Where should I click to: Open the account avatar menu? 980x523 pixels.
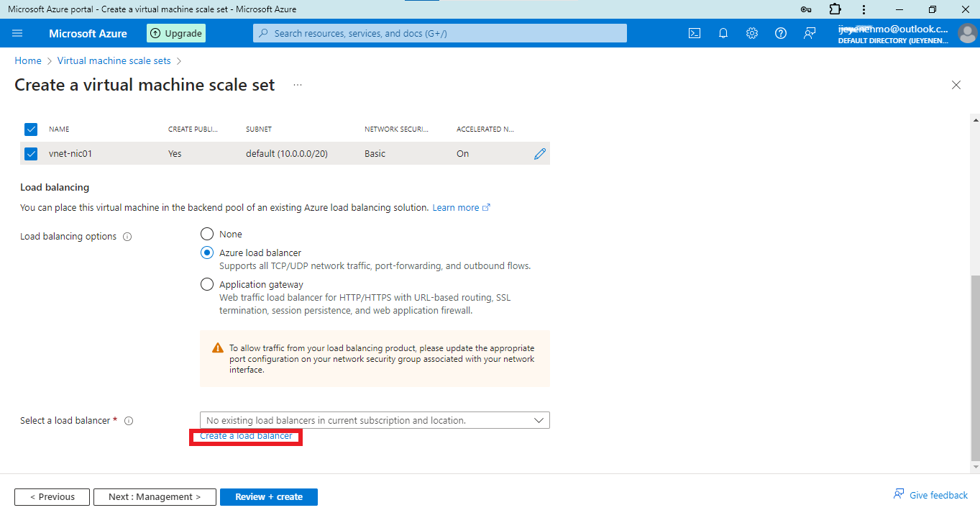click(967, 34)
